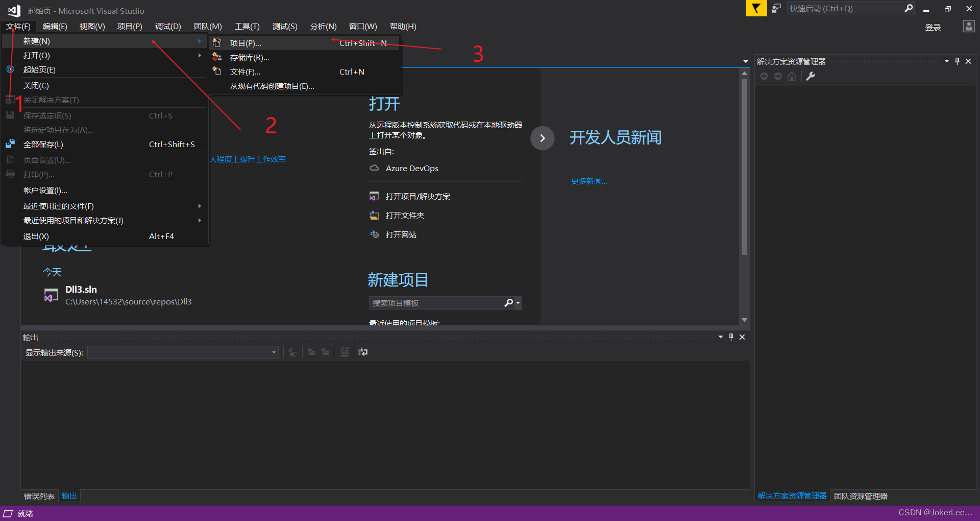Click the Quick Launch search magnifier icon
Screen dimensions: 980x521
pyautogui.click(x=909, y=8)
